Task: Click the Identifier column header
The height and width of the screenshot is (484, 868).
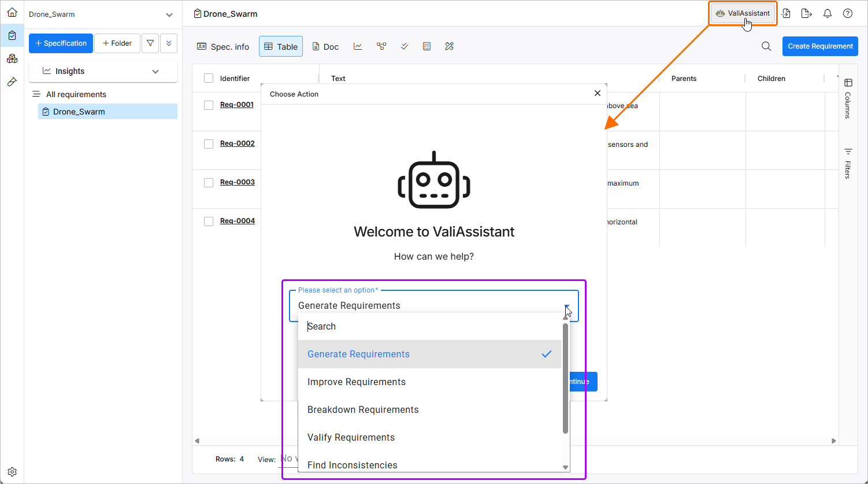Action: [235, 78]
